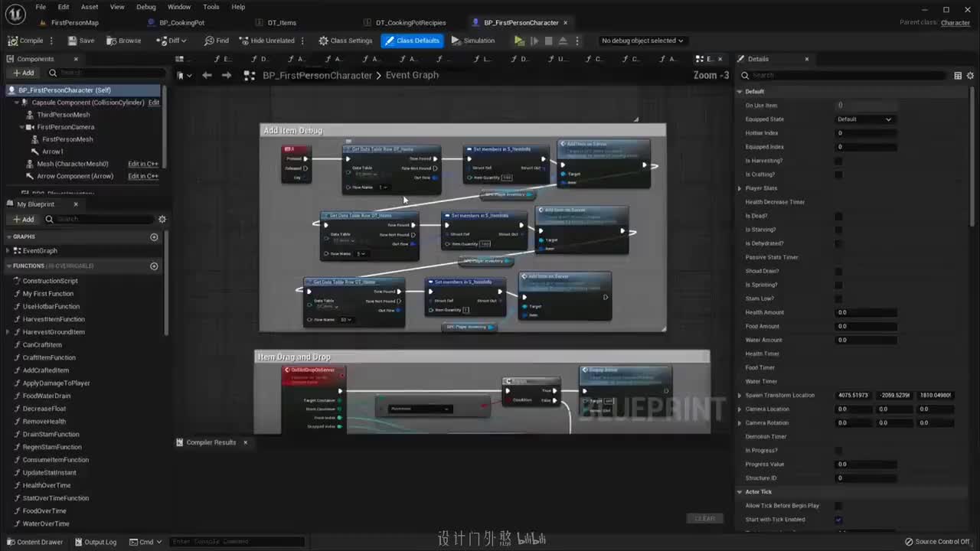
Task: Open the Content Drawer
Action: pos(34,542)
